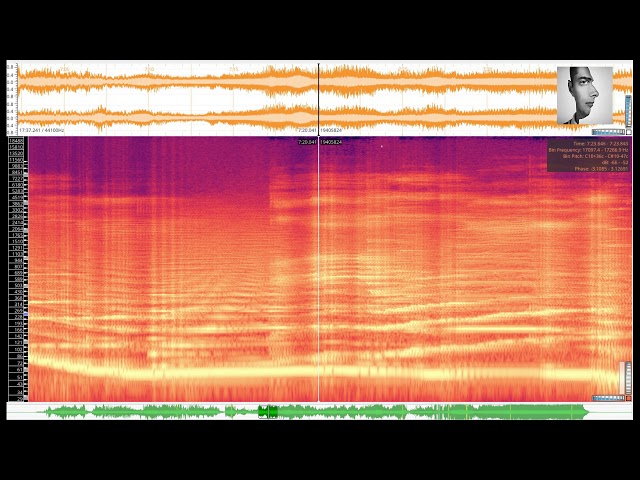Click waveform pane zoom reset button
The height and width of the screenshot is (480, 640).
pos(629,132)
